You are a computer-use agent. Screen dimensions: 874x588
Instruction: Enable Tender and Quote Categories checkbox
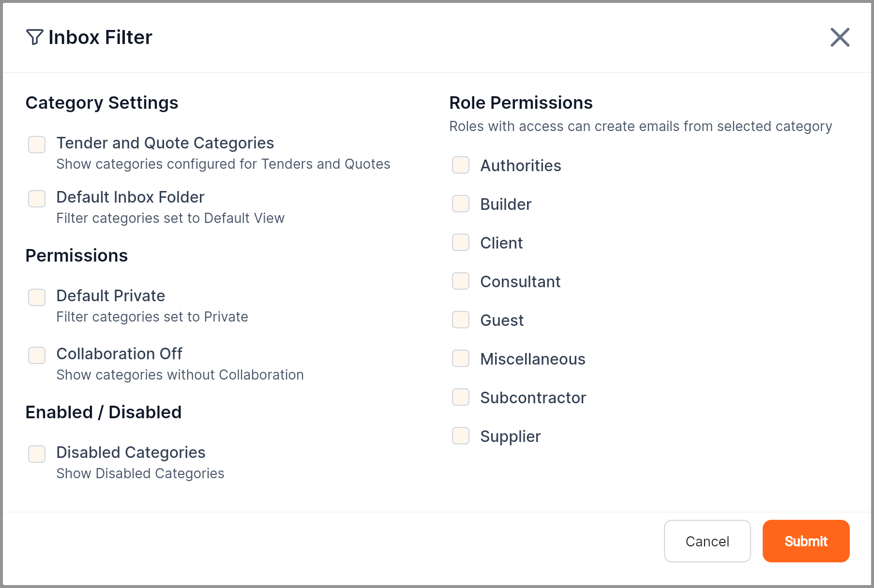click(x=37, y=144)
